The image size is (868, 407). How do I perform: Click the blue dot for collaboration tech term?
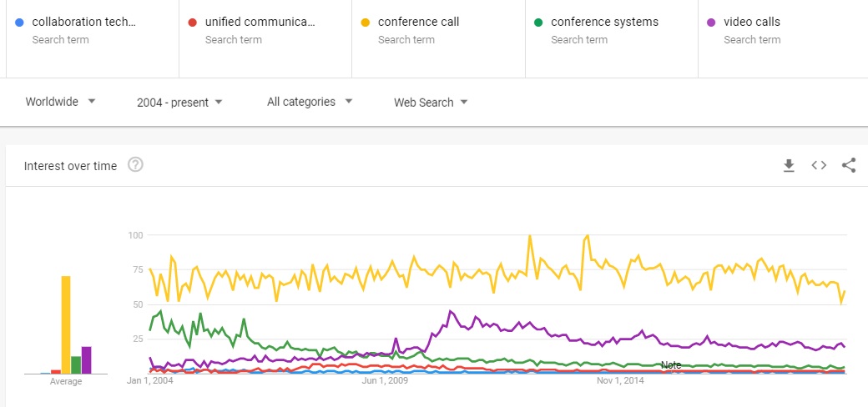(20, 23)
